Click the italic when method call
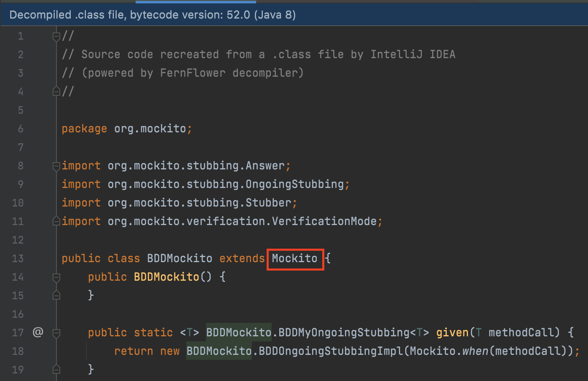Viewport: 588px width, 381px height. coord(475,351)
